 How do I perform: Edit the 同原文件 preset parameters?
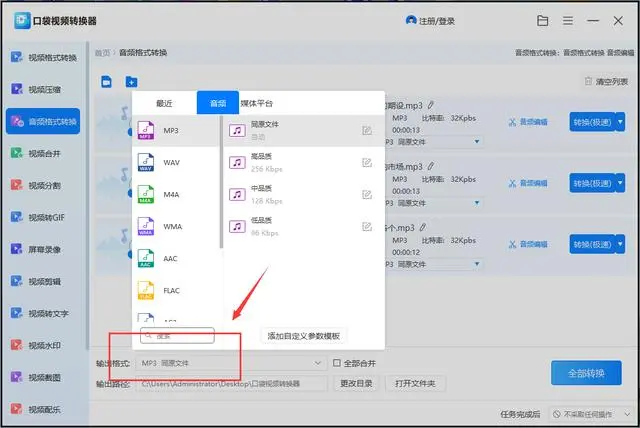click(367, 131)
